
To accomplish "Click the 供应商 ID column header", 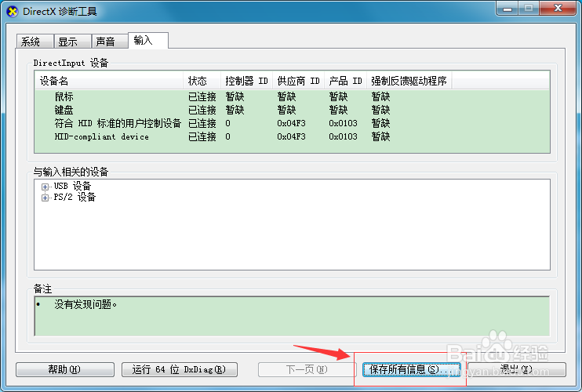I will [298, 81].
